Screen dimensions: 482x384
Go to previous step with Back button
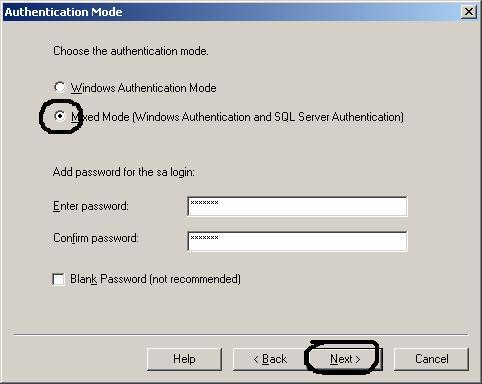(270, 359)
